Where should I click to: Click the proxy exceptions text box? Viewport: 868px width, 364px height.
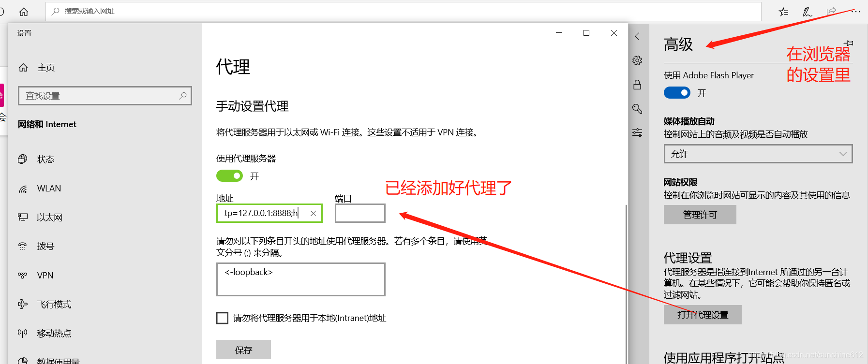(x=301, y=279)
